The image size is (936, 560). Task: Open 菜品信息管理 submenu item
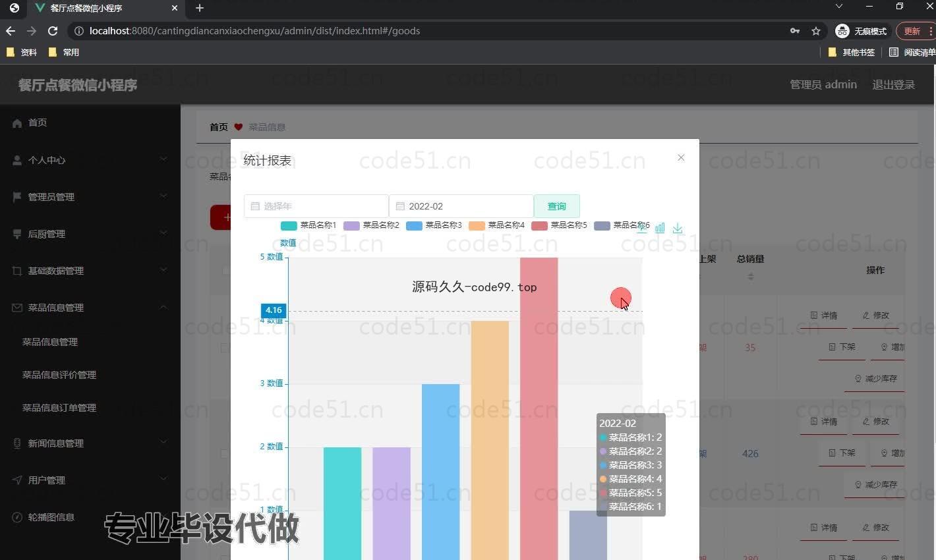pos(50,342)
